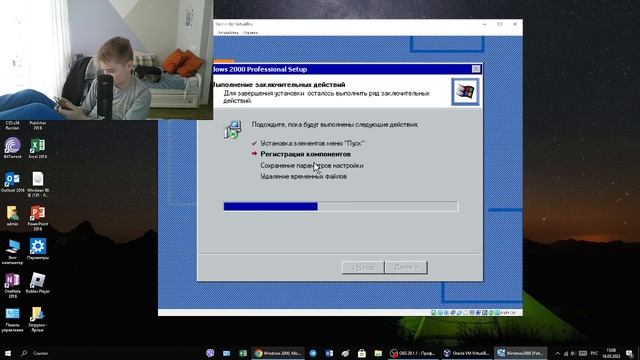Click the taskbar search magnifier
This screenshot has height=360, width=640.
pos(24,353)
